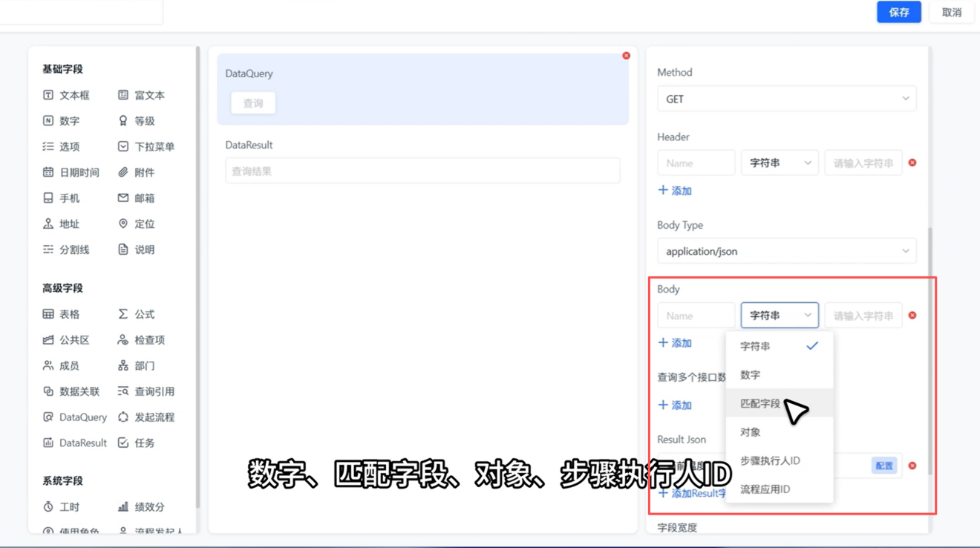This screenshot has width=980, height=548.
Task: Select the 发起流程 field icon
Action: click(x=123, y=417)
